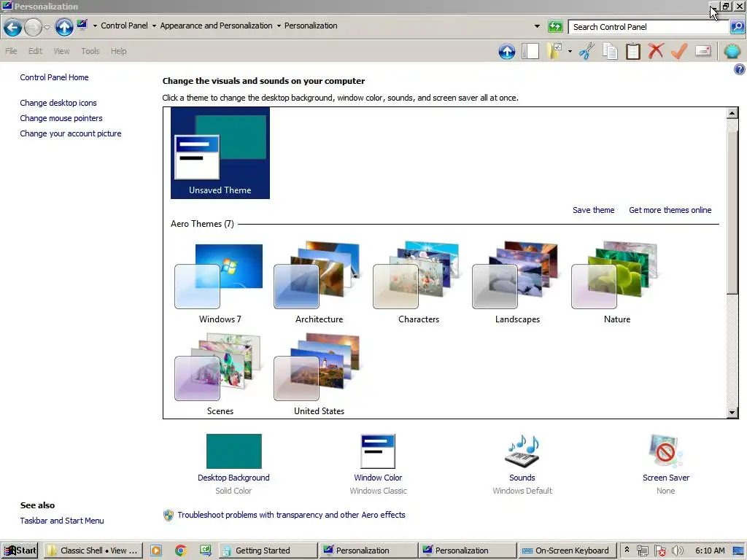The width and height of the screenshot is (747, 560).
Task: Click the blue Up arrow toolbar icon
Action: click(507, 51)
